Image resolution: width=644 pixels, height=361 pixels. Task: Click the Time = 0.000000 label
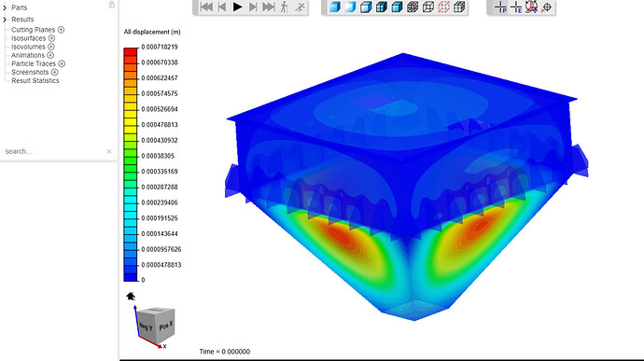pos(225,352)
